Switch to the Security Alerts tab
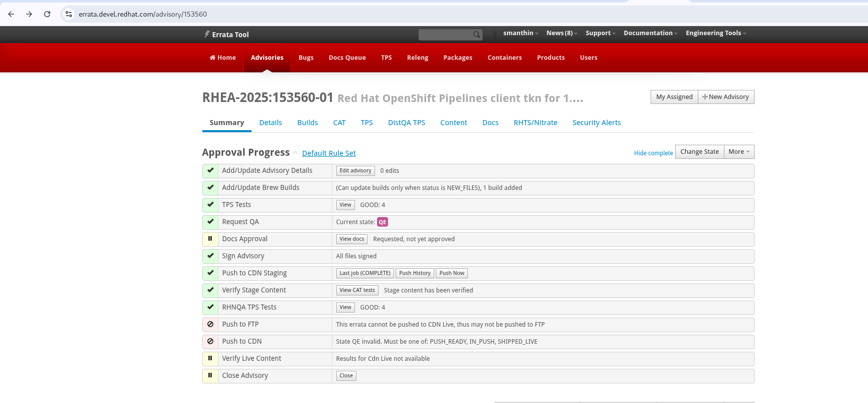The width and height of the screenshot is (868, 403). pos(597,123)
